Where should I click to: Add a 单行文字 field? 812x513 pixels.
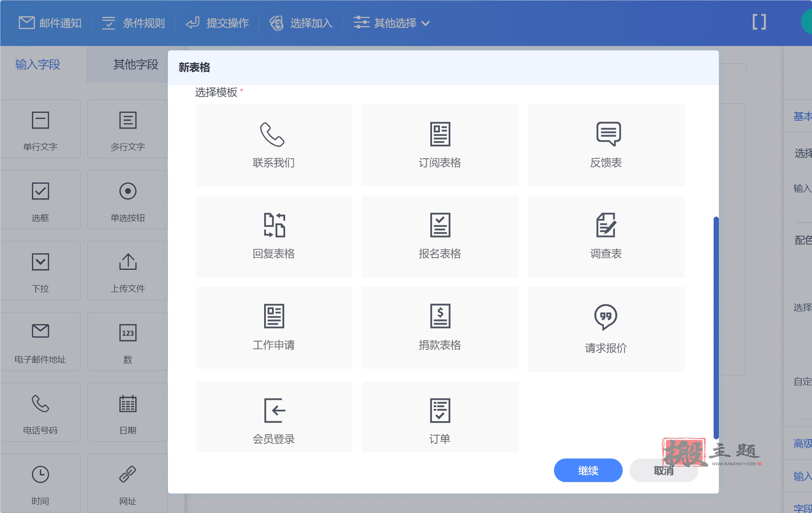pos(40,129)
